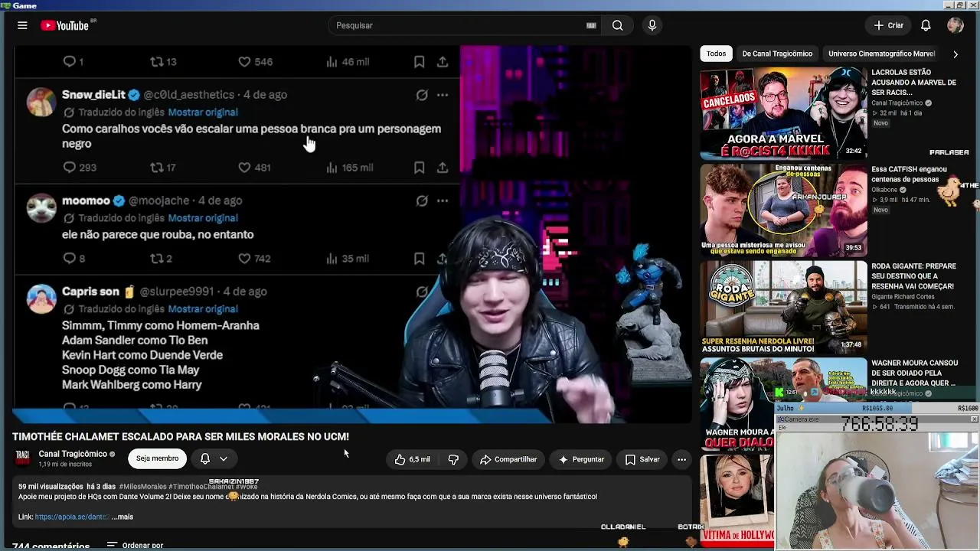Screen dimensions: 980x551
Task: Select the Todos filter chip
Action: [x=716, y=54]
